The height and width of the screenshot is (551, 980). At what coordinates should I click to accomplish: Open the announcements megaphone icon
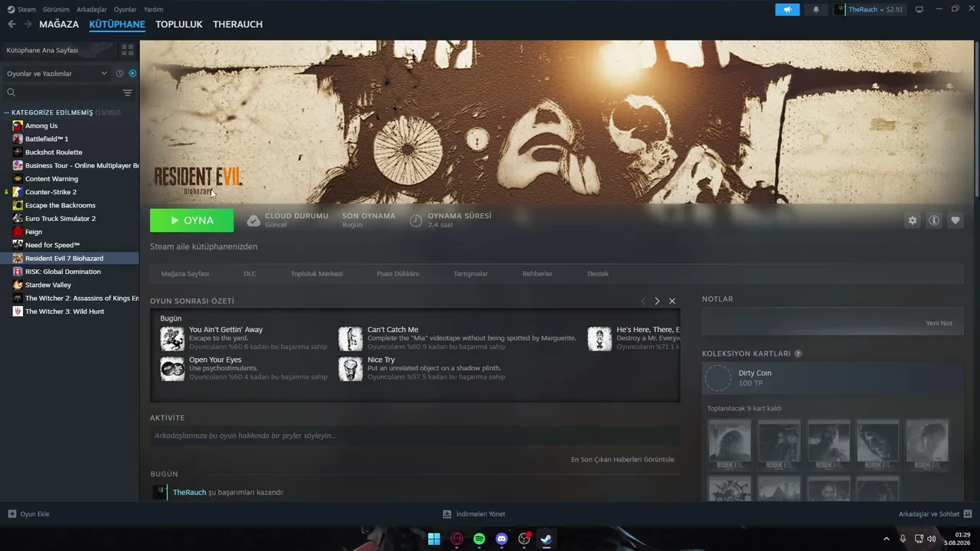(787, 9)
